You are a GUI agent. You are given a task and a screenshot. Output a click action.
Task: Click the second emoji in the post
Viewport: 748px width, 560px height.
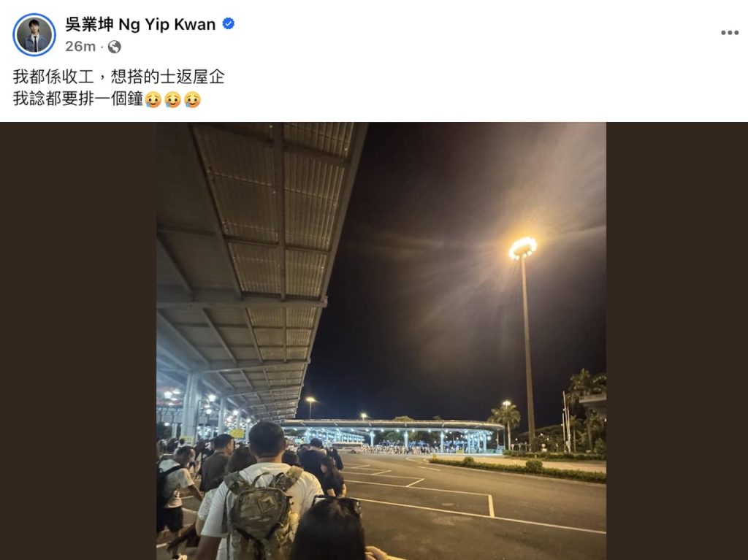pos(172,99)
